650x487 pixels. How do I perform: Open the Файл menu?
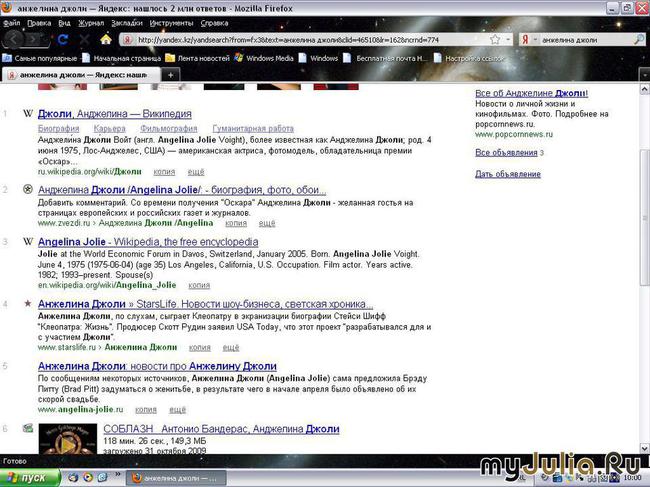(x=12, y=23)
